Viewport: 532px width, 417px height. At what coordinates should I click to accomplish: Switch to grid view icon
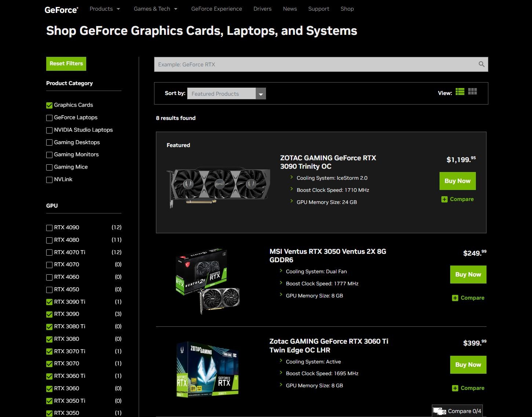[473, 92]
